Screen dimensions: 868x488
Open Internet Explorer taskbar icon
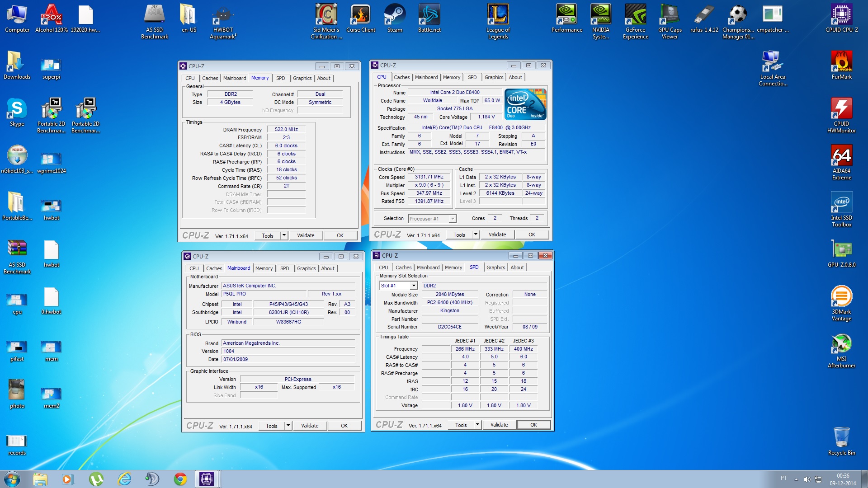tap(124, 479)
